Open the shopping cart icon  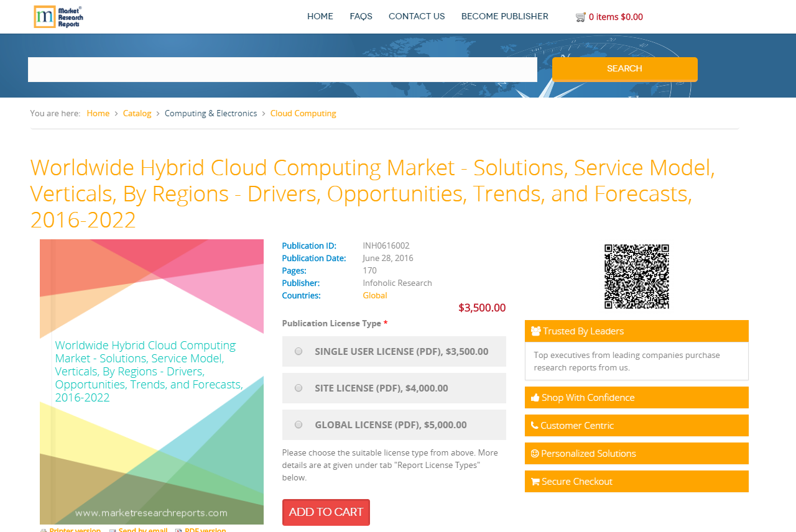tap(581, 17)
